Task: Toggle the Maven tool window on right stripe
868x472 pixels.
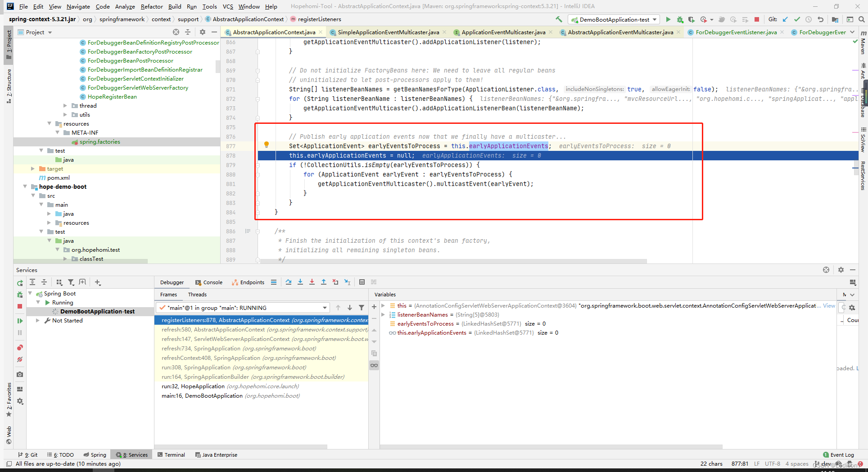Action: point(863,43)
